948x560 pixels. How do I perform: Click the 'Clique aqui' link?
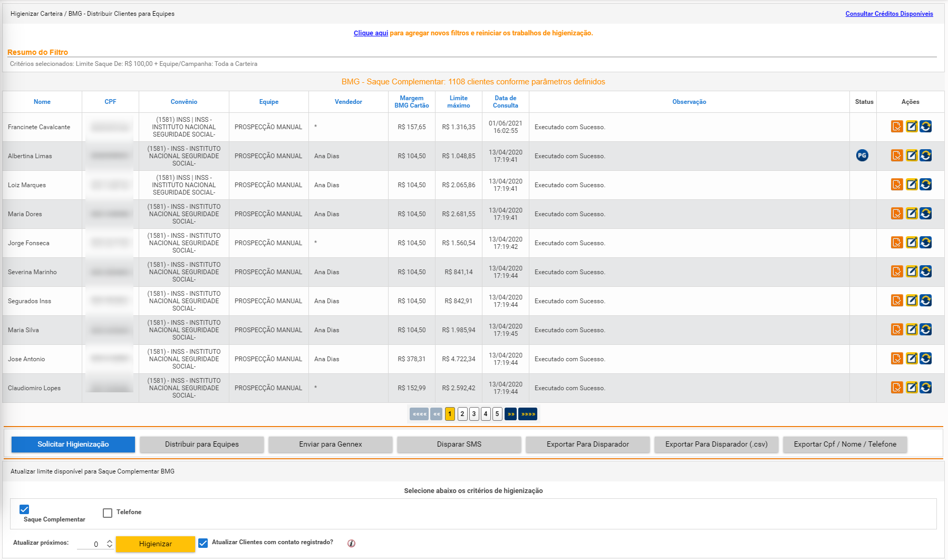[371, 33]
